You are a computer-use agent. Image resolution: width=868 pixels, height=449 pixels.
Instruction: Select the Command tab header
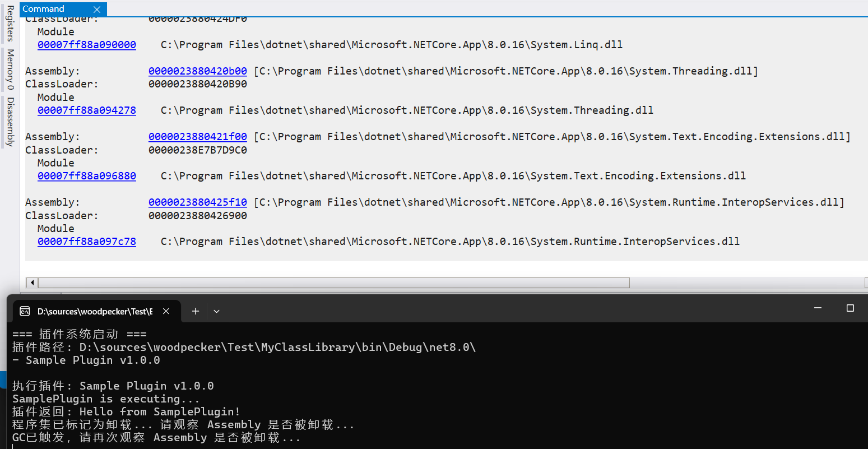coord(44,9)
